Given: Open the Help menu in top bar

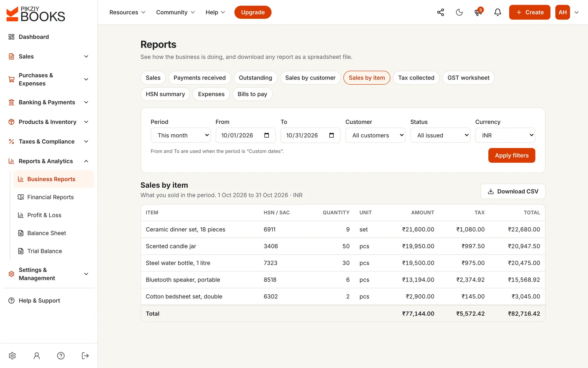Looking at the screenshot, I should 215,12.
